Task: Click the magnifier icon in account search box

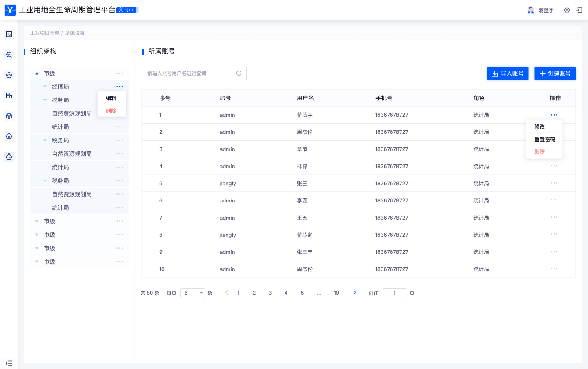Action: coord(239,73)
